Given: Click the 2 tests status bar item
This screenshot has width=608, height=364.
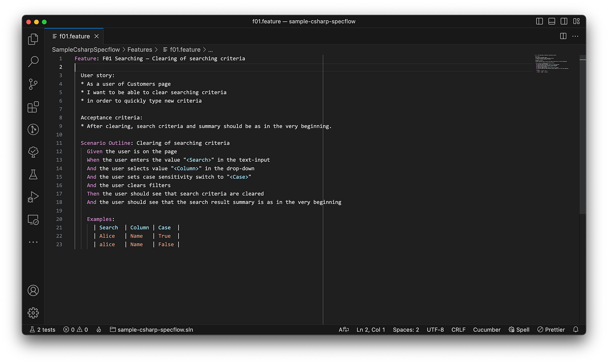Looking at the screenshot, I should point(42,330).
